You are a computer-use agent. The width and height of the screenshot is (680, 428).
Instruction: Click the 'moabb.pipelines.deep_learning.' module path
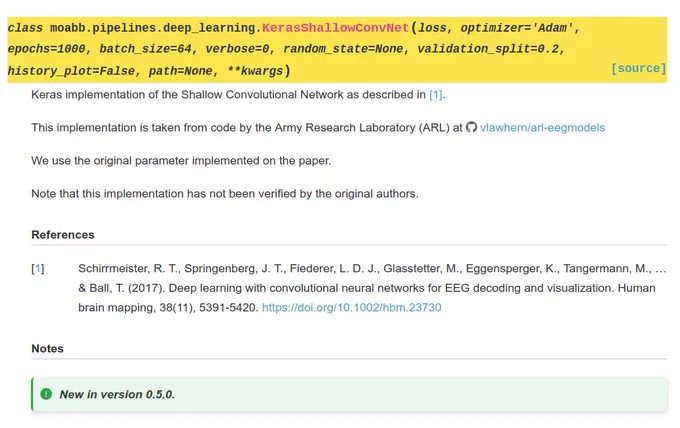(x=156, y=28)
